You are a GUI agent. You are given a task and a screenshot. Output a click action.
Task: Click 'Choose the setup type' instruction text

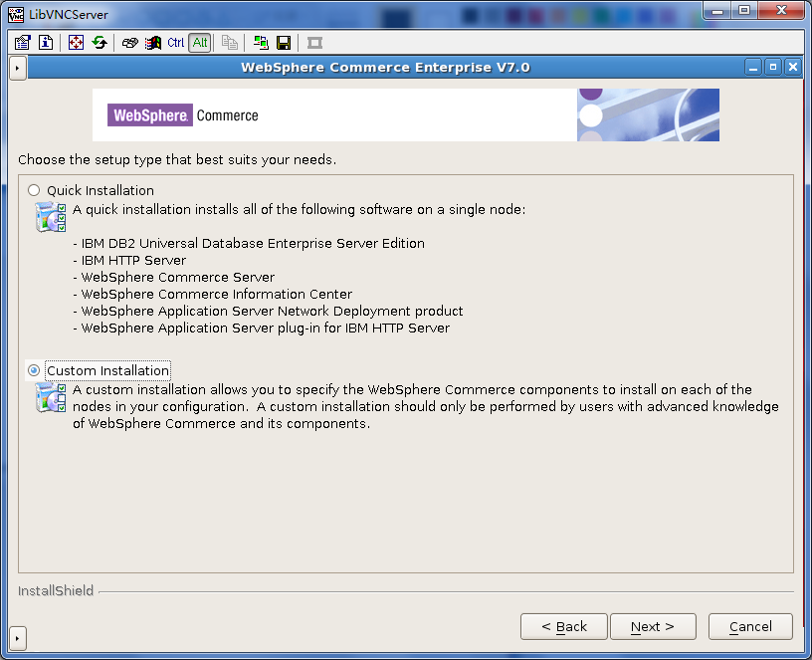coord(177,159)
